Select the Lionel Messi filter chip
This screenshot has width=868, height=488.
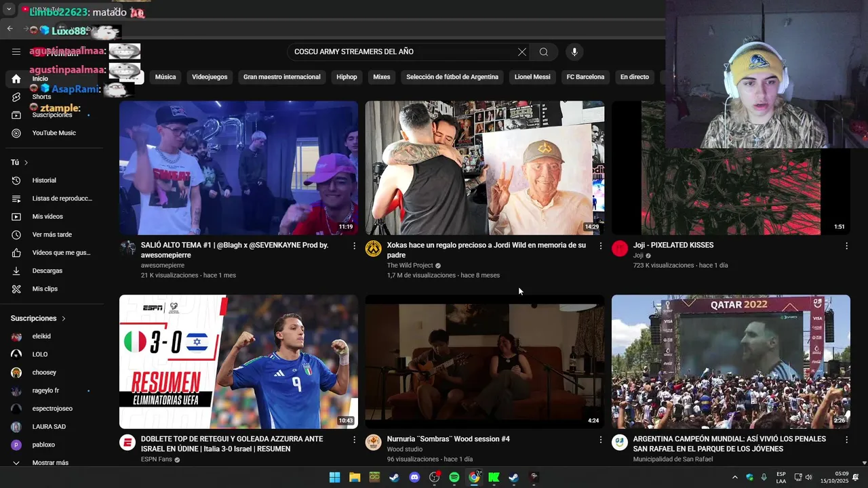532,77
